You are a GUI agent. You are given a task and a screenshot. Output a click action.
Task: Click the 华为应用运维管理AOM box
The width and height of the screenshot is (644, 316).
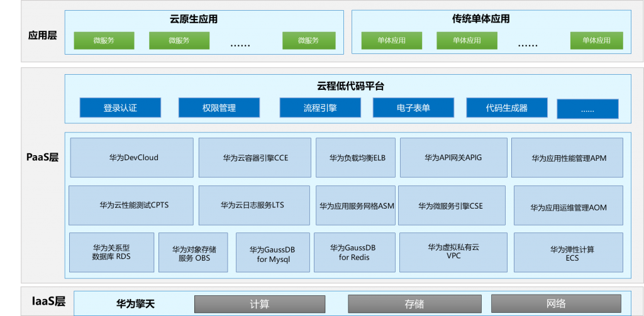tap(569, 205)
